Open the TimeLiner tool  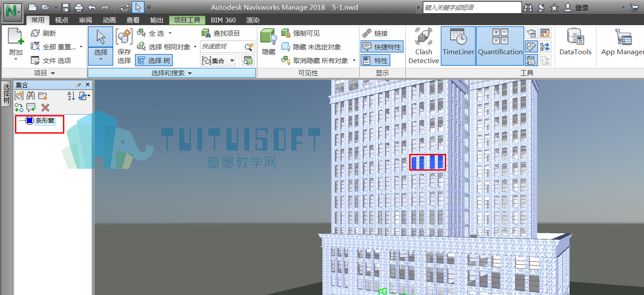(x=458, y=46)
